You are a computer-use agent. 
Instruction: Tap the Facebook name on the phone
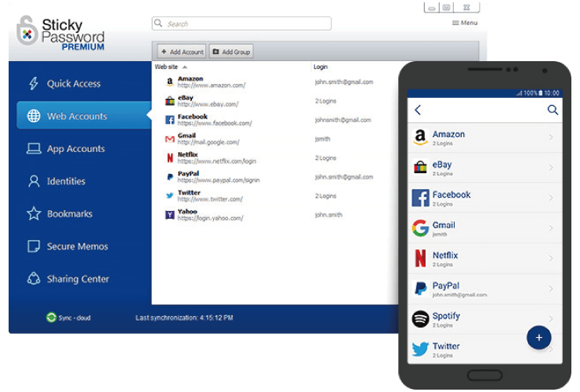[x=451, y=194]
